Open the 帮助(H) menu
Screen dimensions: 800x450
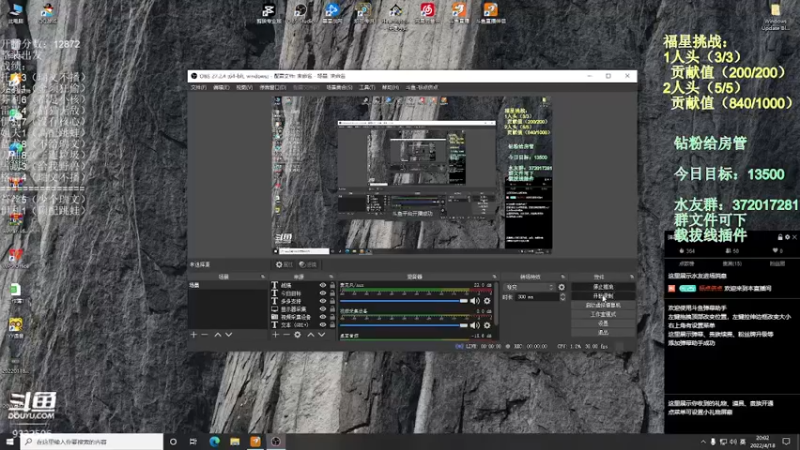coord(390,87)
